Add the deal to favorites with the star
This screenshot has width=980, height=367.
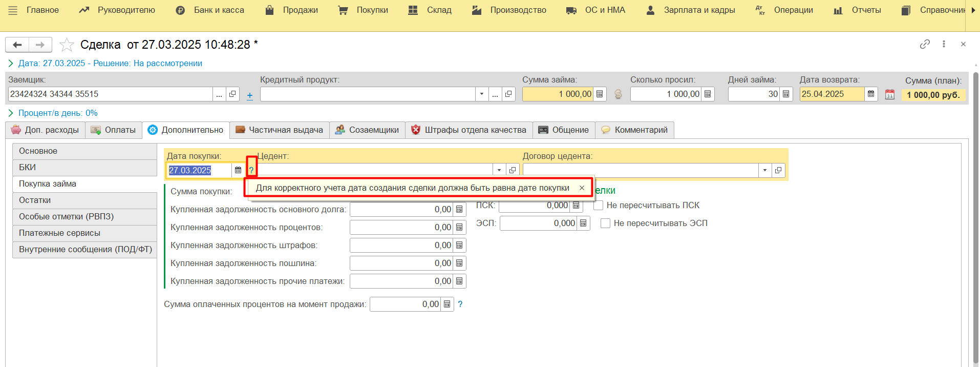[x=67, y=45]
